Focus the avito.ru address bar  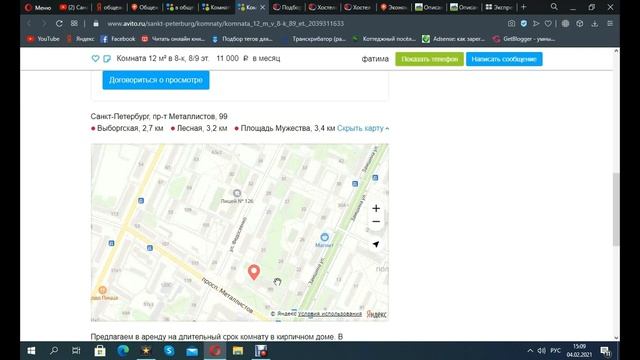[x=226, y=24]
